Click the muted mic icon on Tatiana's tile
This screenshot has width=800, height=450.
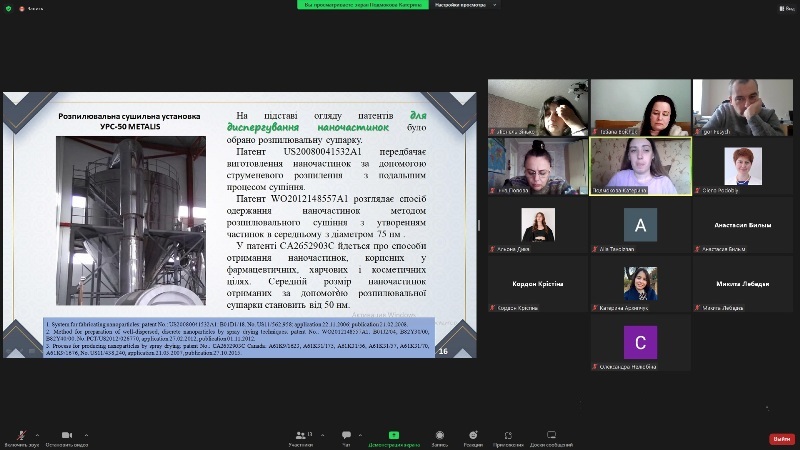tap(595, 132)
